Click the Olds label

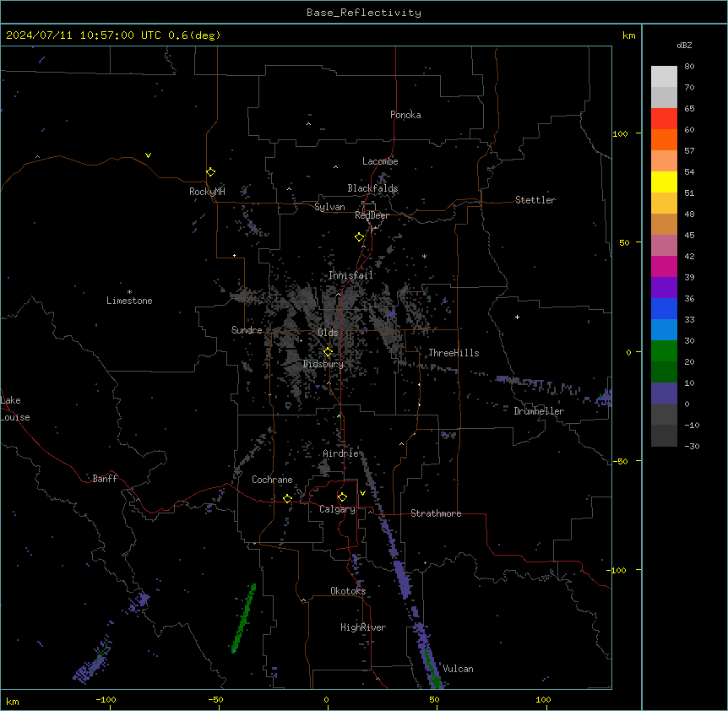click(328, 333)
